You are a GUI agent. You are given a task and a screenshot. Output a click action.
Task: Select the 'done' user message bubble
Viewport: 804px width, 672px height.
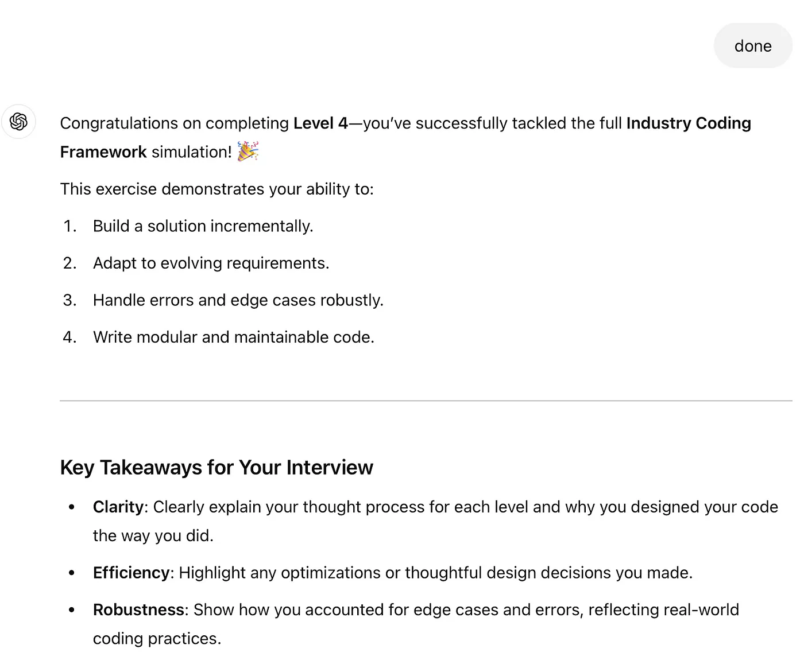tap(753, 46)
